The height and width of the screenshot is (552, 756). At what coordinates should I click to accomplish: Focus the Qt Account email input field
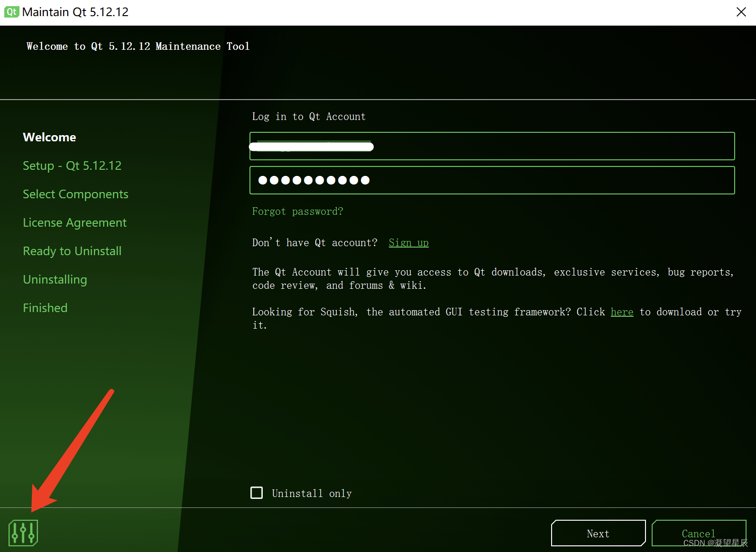(492, 146)
